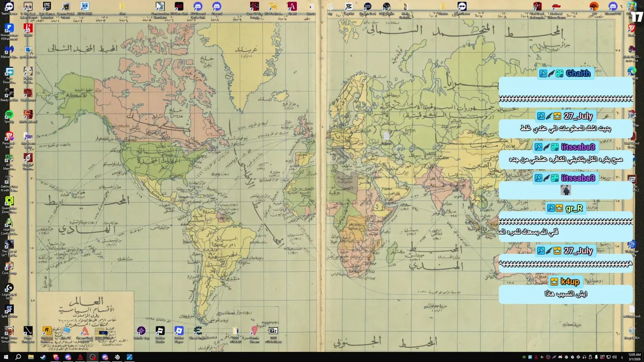Select the Split Fiction desktop shortcut

pyautogui.click(x=9, y=312)
